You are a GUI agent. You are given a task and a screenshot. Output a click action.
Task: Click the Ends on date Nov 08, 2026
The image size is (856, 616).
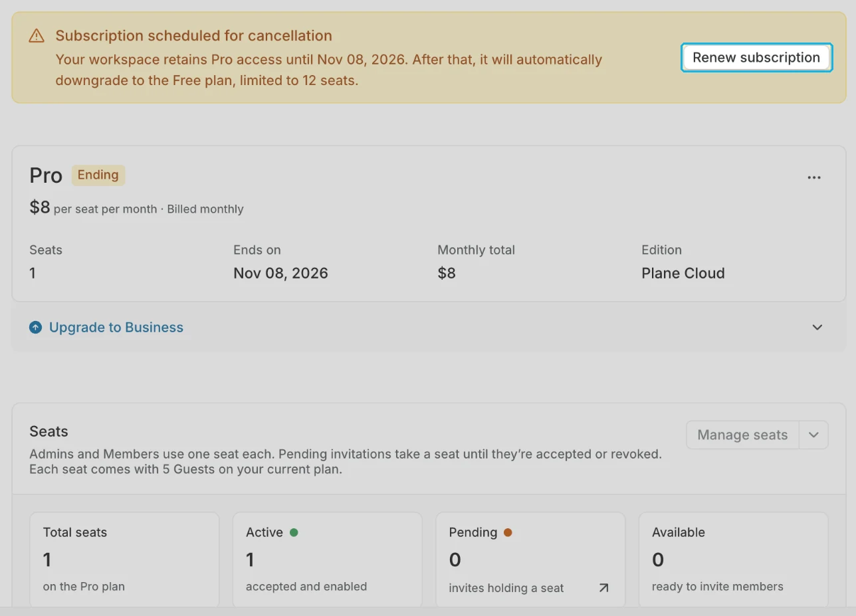click(x=280, y=273)
